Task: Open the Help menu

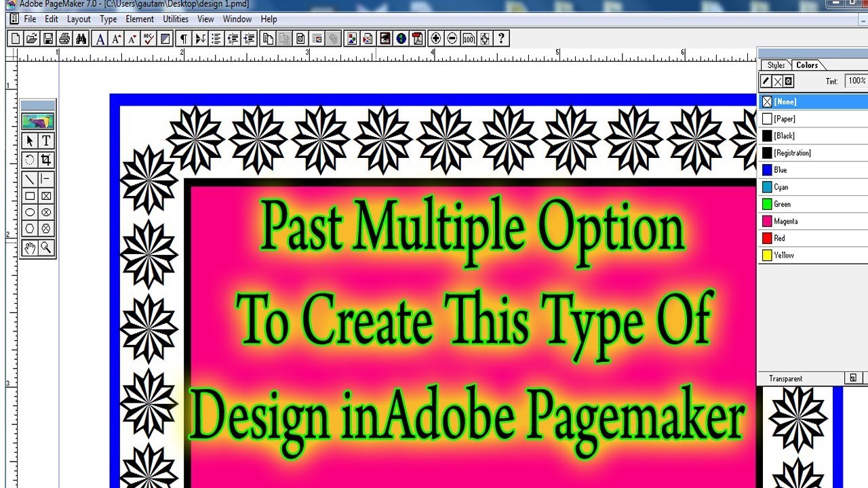Action: [269, 19]
